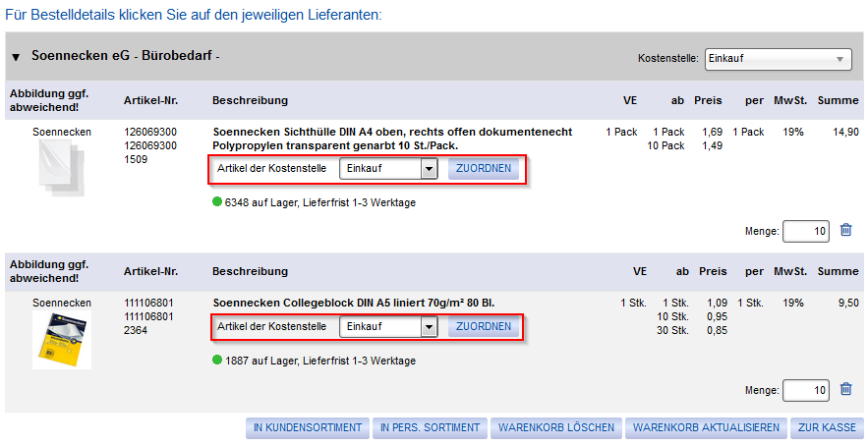Click the 10 Pack price 1,49
The image size is (868, 446).
pyautogui.click(x=713, y=145)
